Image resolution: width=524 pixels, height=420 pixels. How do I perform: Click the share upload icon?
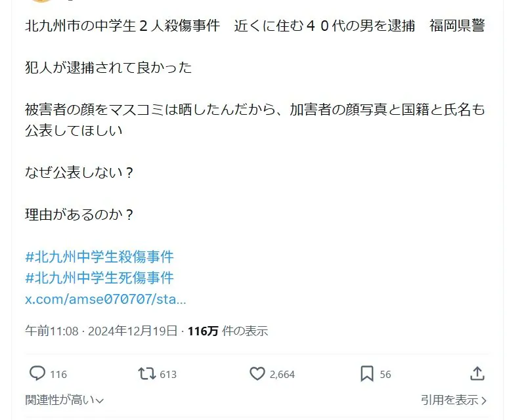[477, 373]
